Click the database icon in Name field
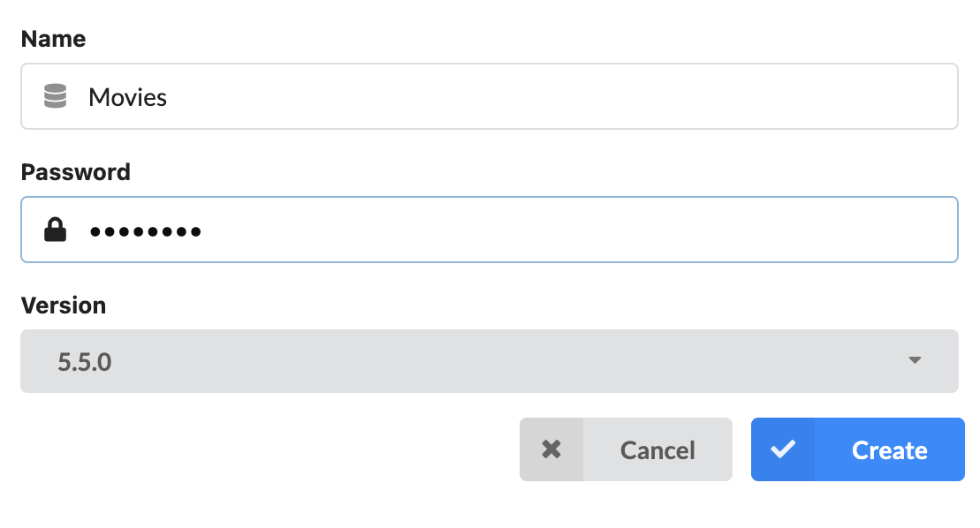 coord(56,96)
